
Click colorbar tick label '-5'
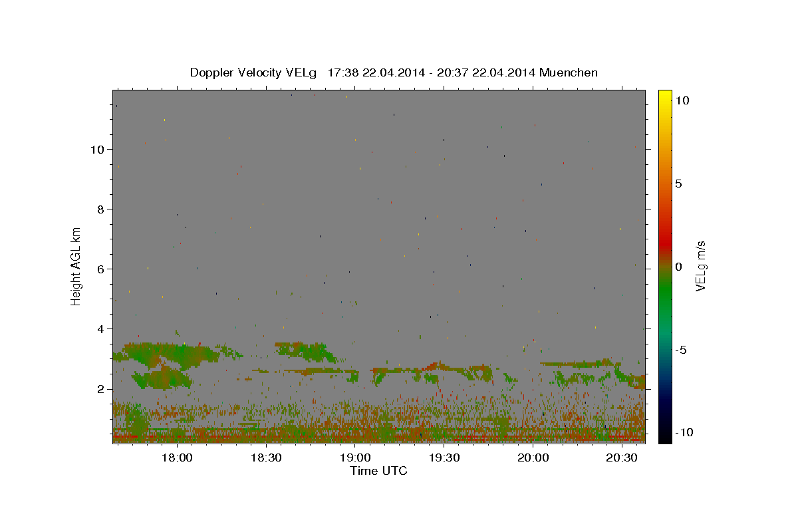point(681,350)
